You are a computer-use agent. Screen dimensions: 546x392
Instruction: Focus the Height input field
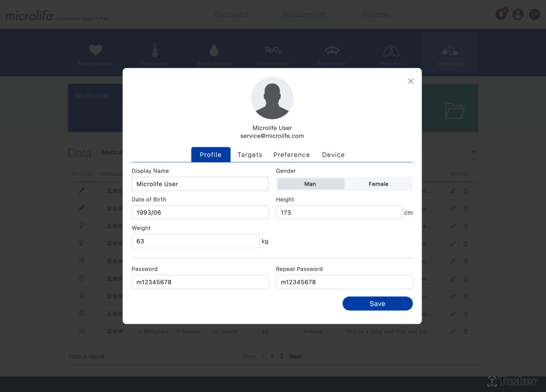(339, 212)
